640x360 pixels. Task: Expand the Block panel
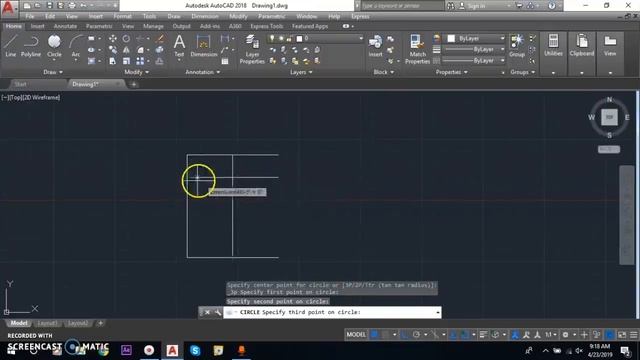(x=383, y=72)
